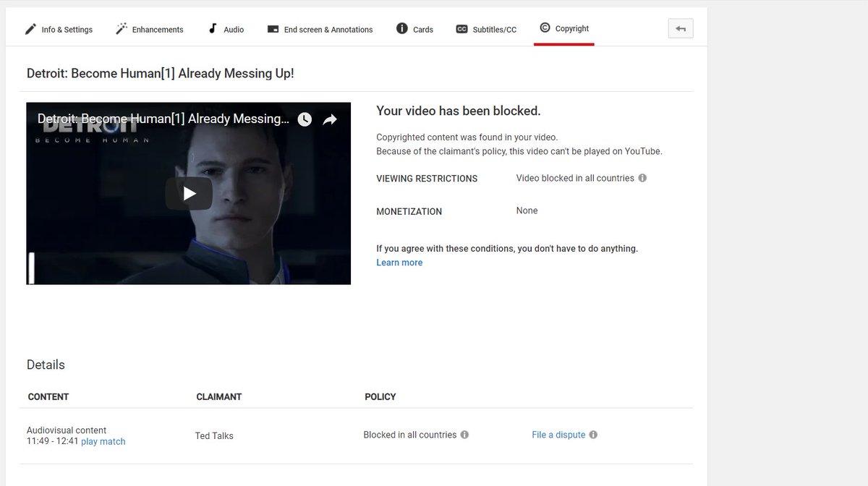868x486 pixels.
Task: Show info icon next to Blocked in all countries policy
Action: click(464, 435)
